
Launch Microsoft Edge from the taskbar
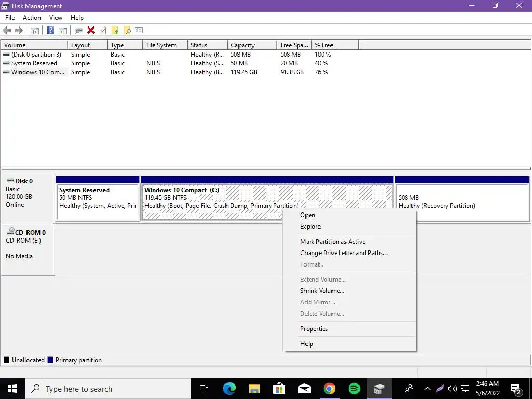(x=229, y=389)
